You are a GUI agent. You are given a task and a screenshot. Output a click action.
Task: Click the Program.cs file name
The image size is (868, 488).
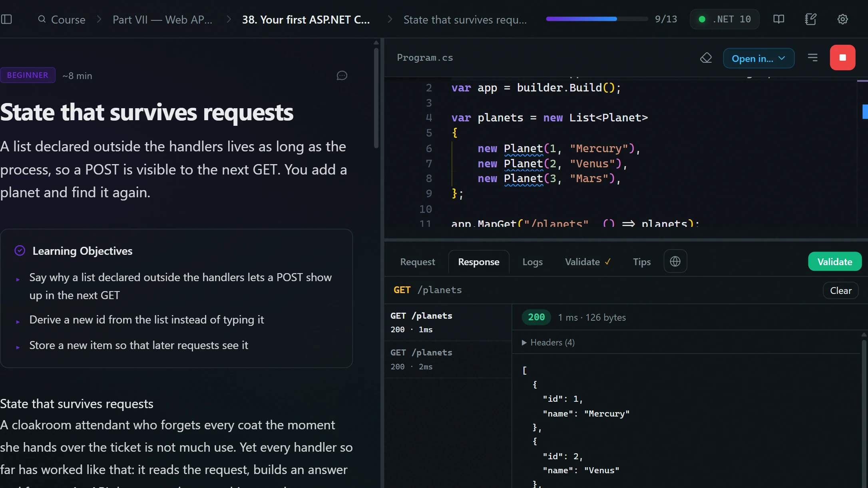coord(424,58)
